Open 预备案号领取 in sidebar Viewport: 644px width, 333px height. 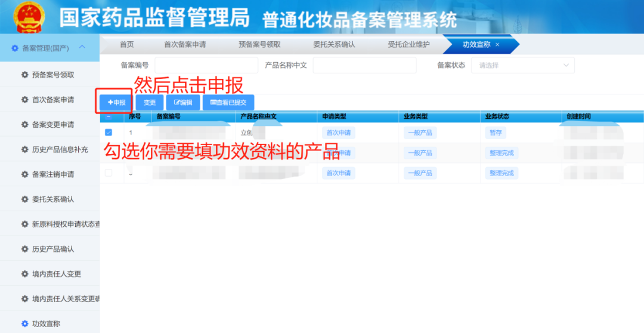[x=49, y=75]
